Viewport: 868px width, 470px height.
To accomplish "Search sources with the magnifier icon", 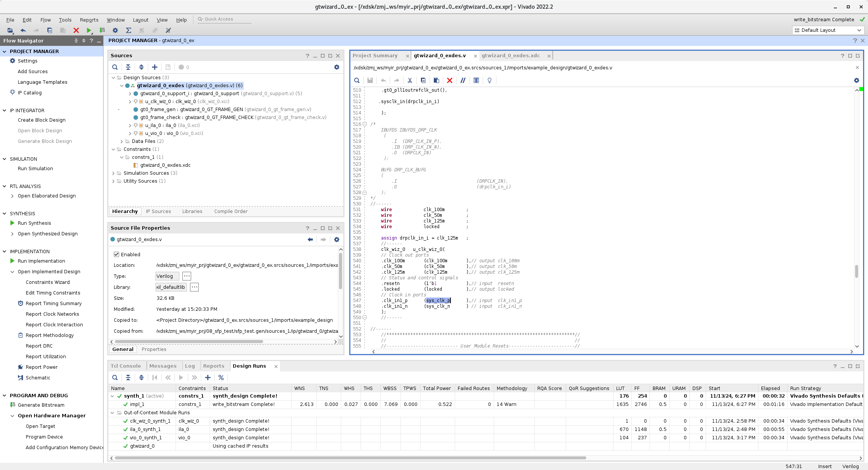I will pos(115,67).
